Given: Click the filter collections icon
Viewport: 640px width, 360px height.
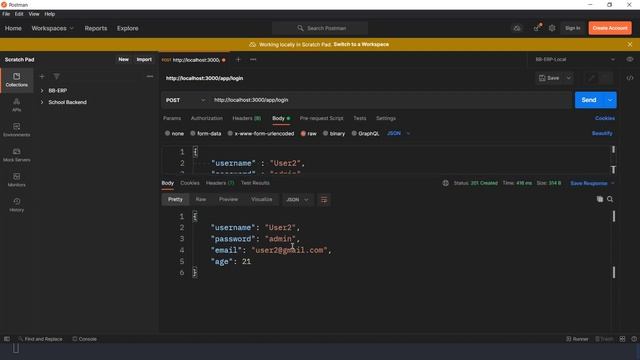Looking at the screenshot, I should click(x=56, y=76).
